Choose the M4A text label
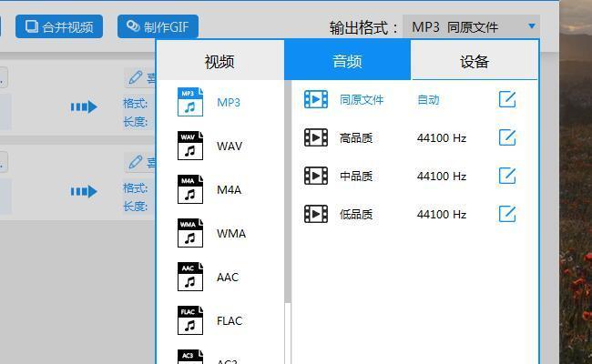Viewport: 592px width, 364px height. [x=230, y=189]
